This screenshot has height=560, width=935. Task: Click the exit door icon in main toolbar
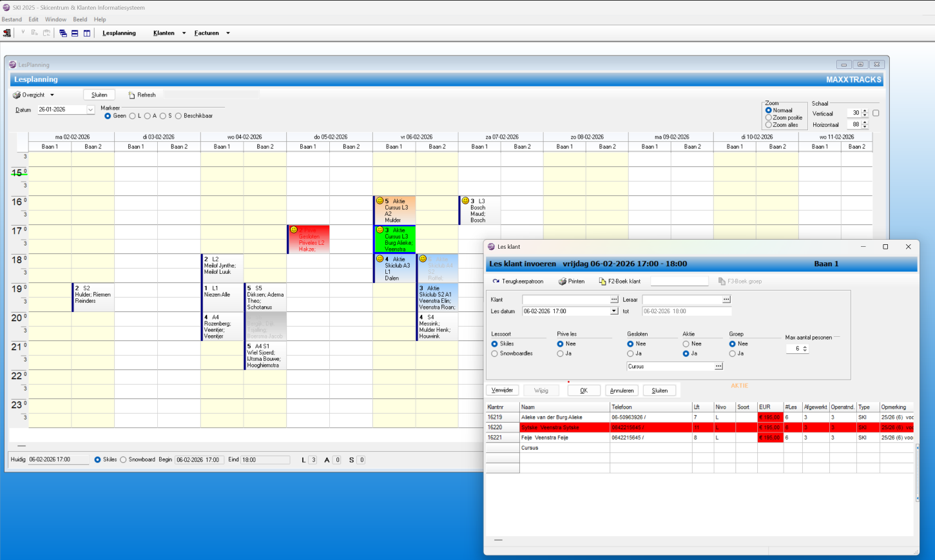tap(7, 33)
